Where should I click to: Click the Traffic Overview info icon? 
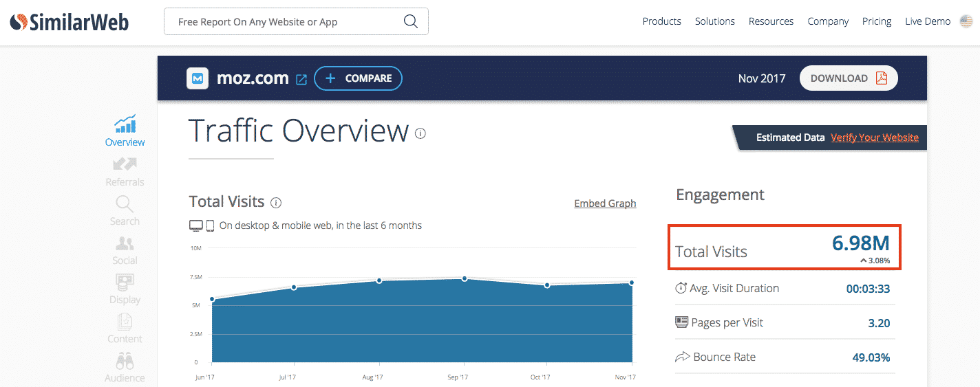[420, 133]
